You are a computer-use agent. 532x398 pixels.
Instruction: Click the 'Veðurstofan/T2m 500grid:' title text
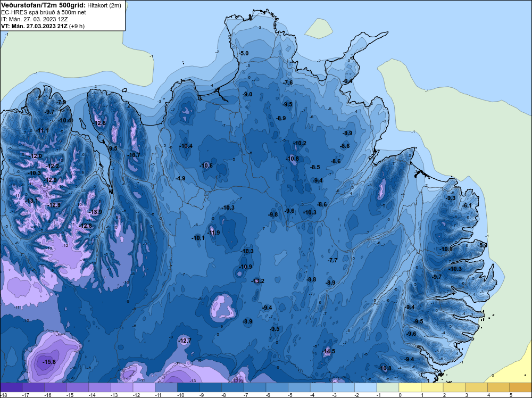[44, 5]
